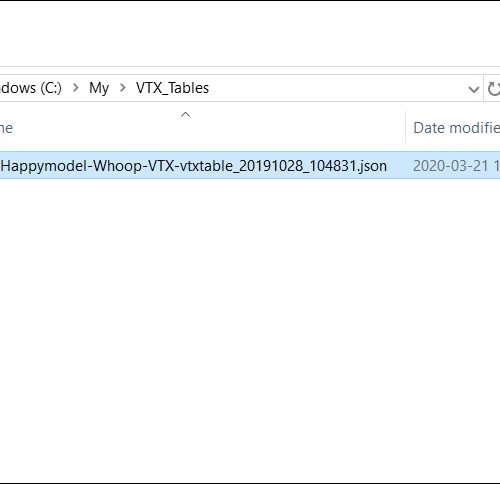Open the address bar previous locations dropdown
Viewport: 500px width, 484px height.
coord(473,89)
